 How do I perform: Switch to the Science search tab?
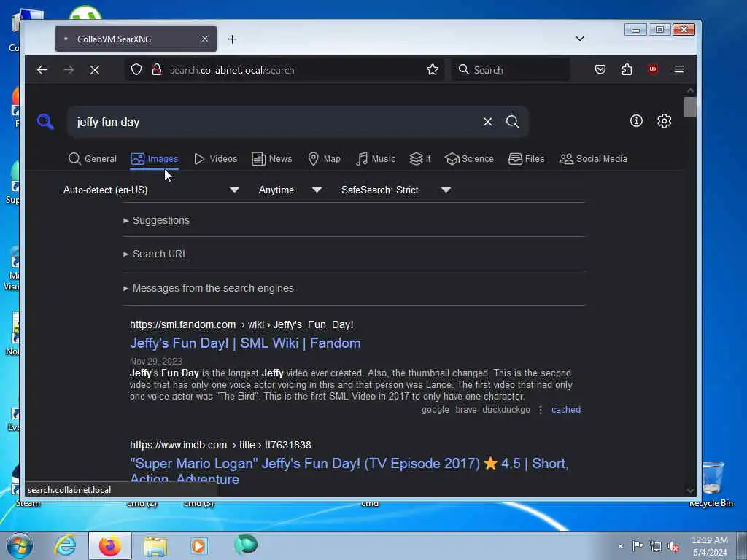click(469, 158)
